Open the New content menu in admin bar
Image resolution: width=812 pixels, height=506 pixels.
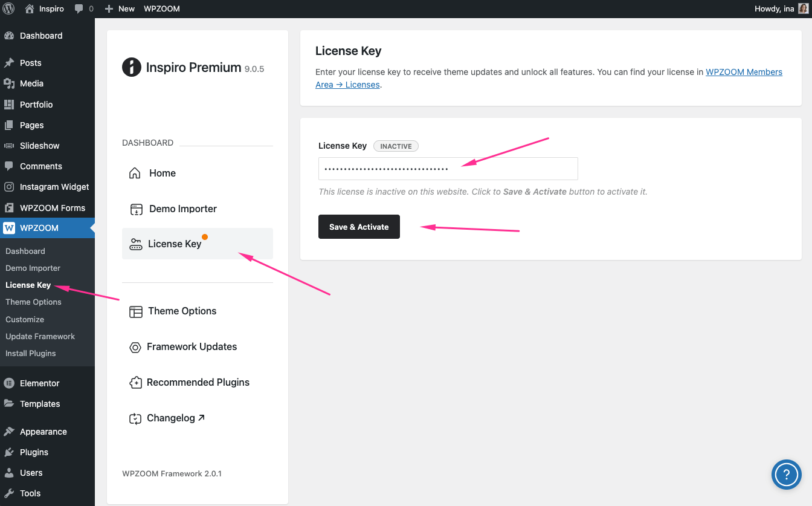[x=120, y=8]
